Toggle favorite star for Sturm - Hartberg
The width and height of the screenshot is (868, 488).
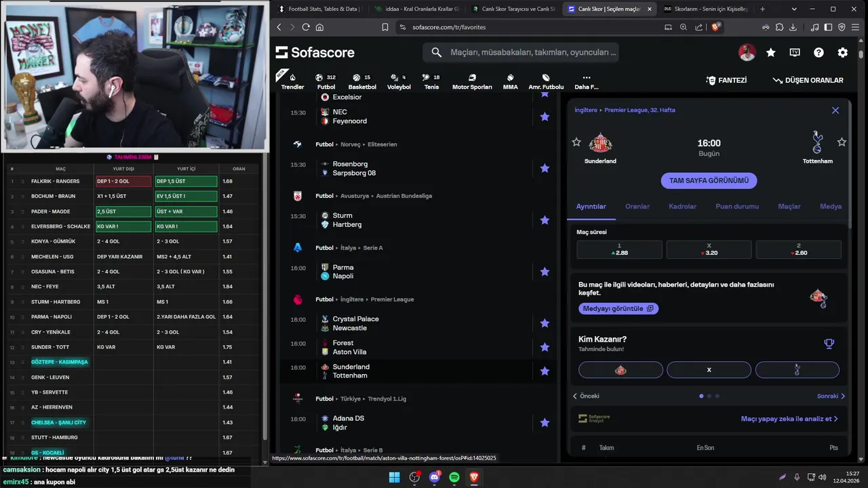545,220
